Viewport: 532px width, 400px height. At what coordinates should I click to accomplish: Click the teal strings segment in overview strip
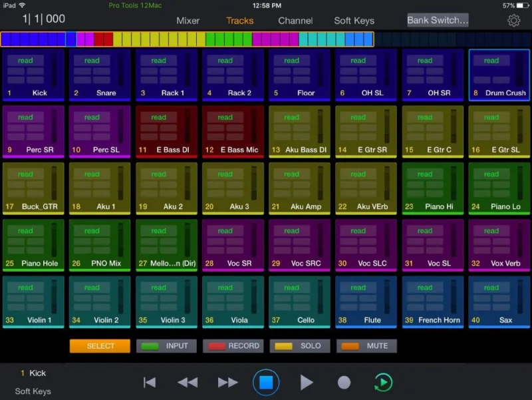322,39
